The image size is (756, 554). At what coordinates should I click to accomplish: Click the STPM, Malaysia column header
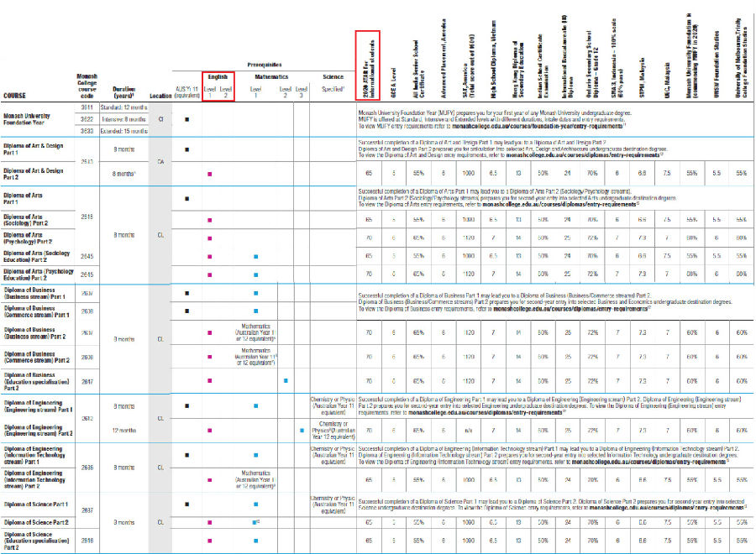[x=642, y=78]
